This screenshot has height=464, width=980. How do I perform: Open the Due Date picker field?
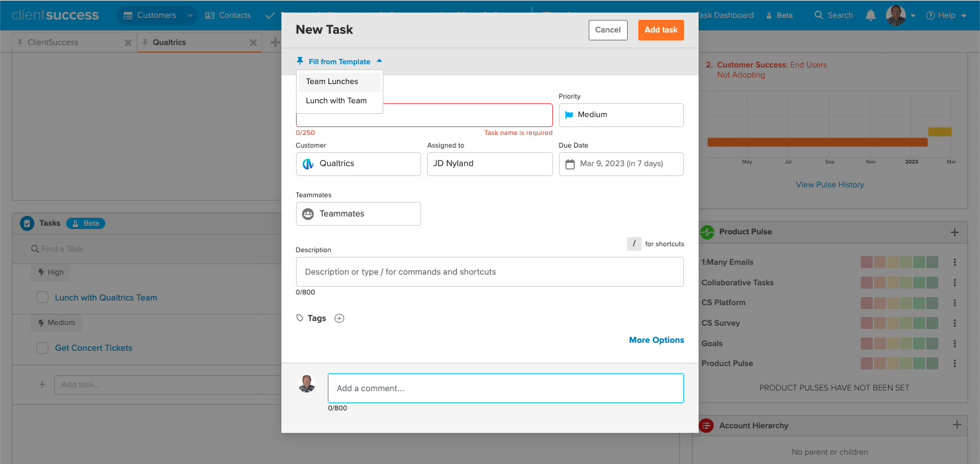(x=621, y=164)
